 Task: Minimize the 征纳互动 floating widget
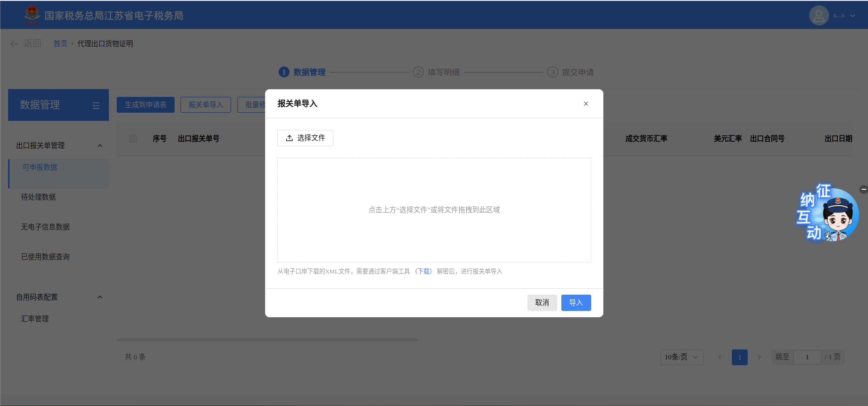tap(863, 190)
